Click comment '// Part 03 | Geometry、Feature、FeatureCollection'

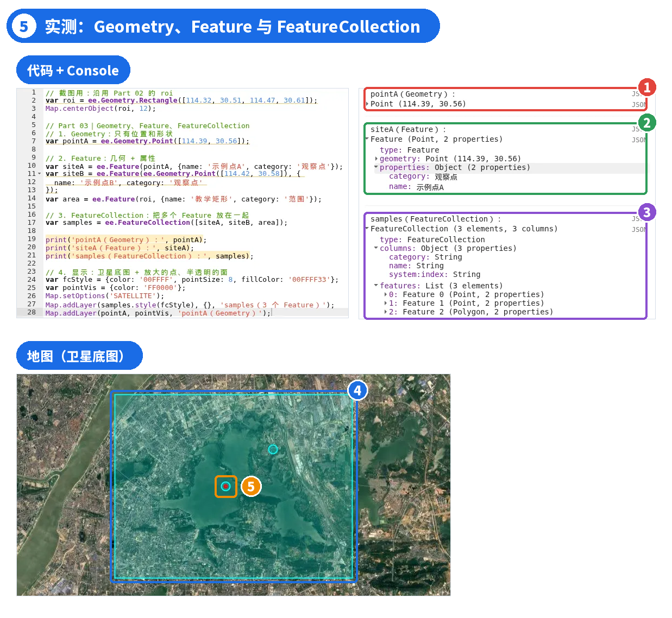pyautogui.click(x=148, y=126)
